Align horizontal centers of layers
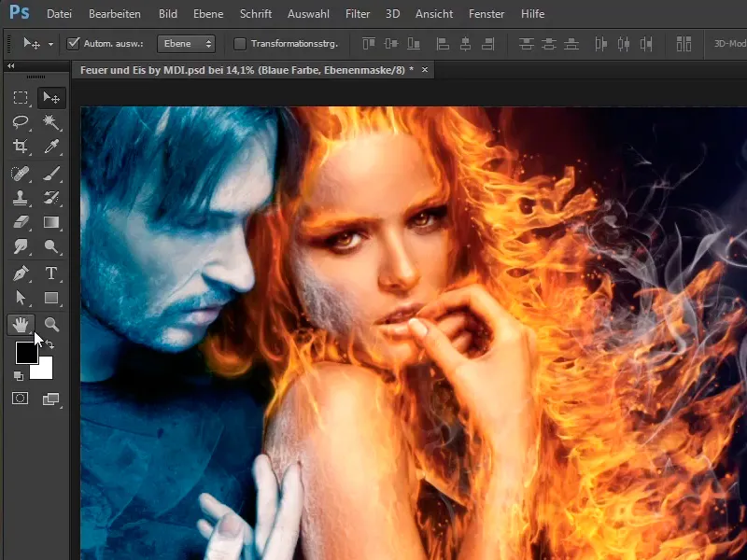Screen dimensions: 747x560 (x=465, y=44)
